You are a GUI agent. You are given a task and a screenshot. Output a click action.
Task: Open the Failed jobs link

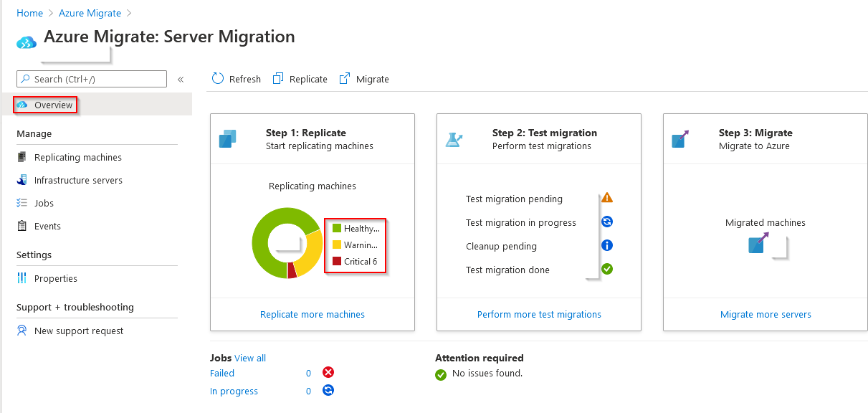(x=222, y=373)
